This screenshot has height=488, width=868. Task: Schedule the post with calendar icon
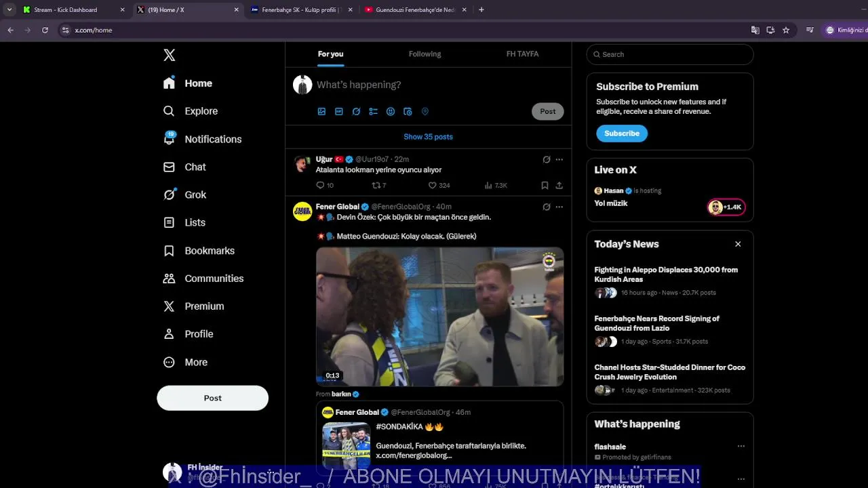(x=408, y=112)
